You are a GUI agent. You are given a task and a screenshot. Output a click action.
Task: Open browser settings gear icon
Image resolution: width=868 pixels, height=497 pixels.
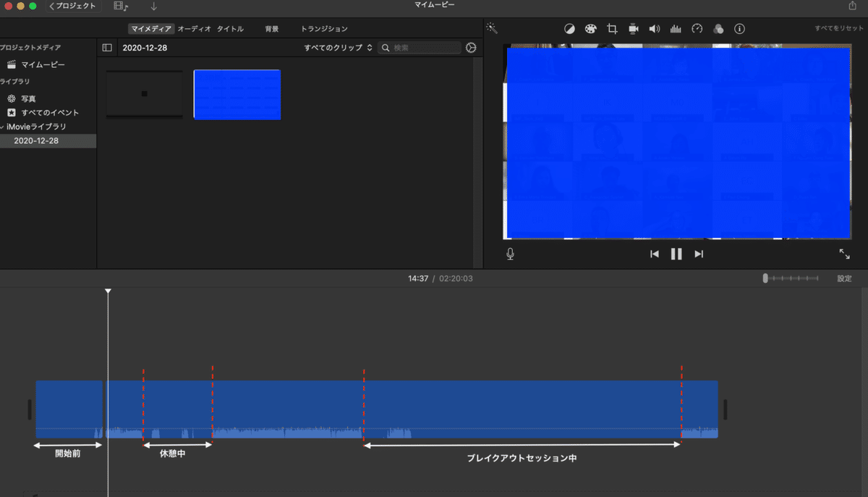tap(472, 48)
